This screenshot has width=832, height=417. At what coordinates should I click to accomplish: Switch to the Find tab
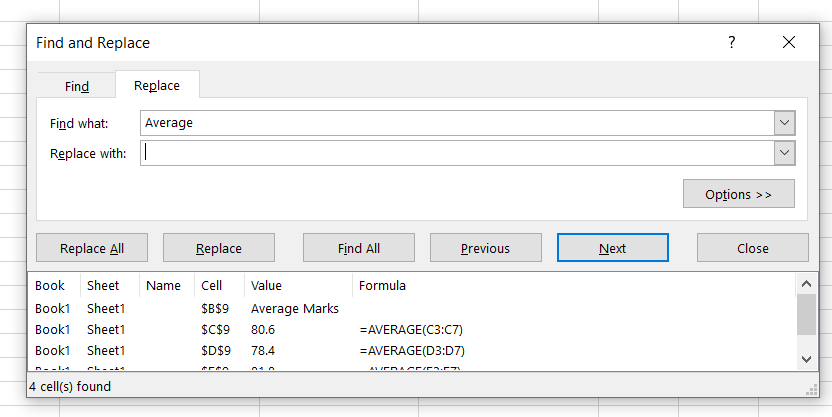(77, 86)
